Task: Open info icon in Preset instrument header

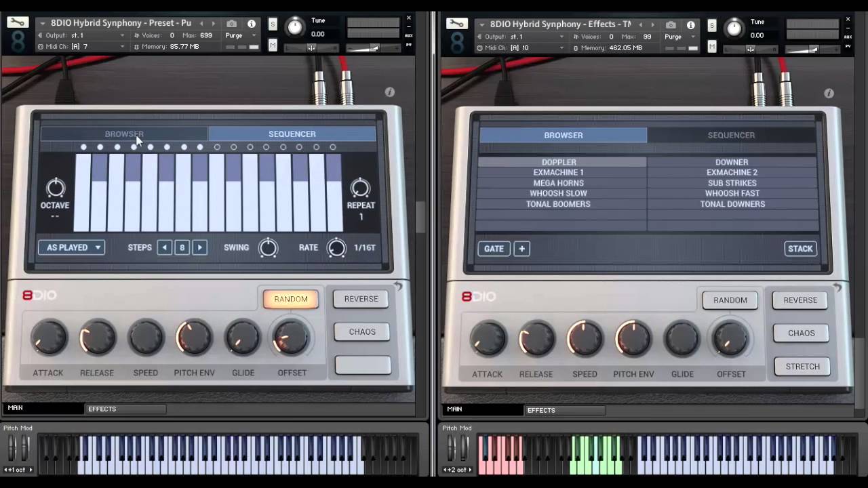Action: 252,24
